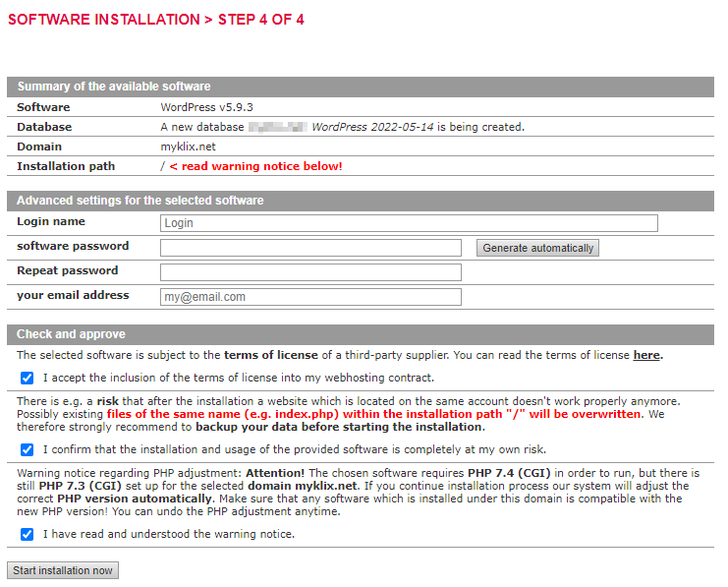Click 'backup your data before starting the installation'
Image resolution: width=728 pixels, height=587 pixels.
[x=339, y=427]
